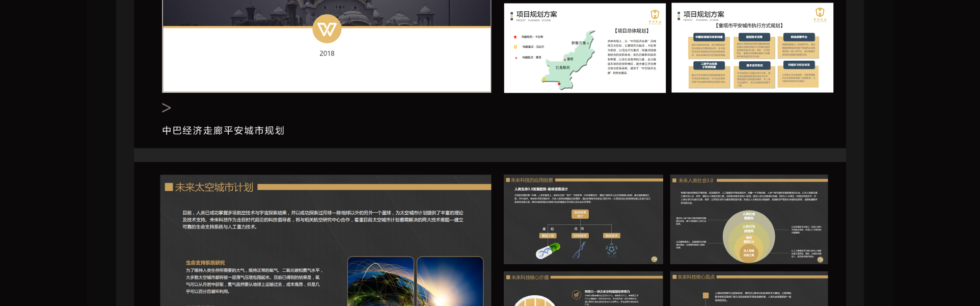Click the green capsule DNA icon
The image size is (980, 306).
[548, 250]
